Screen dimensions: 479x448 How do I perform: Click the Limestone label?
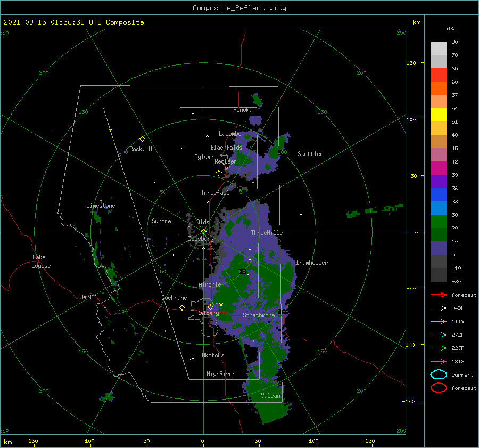[x=101, y=206]
